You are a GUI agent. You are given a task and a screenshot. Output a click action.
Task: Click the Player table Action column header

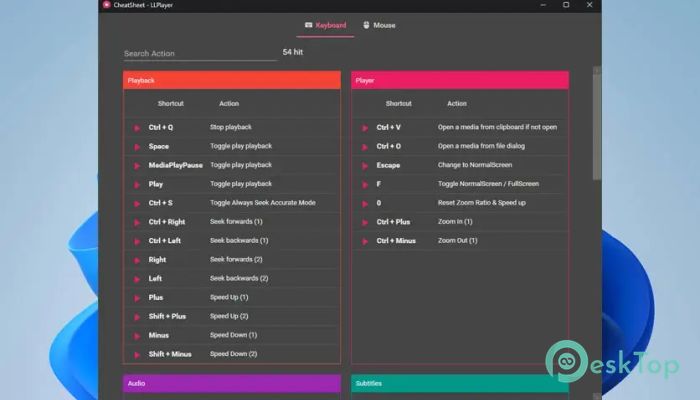(x=457, y=104)
